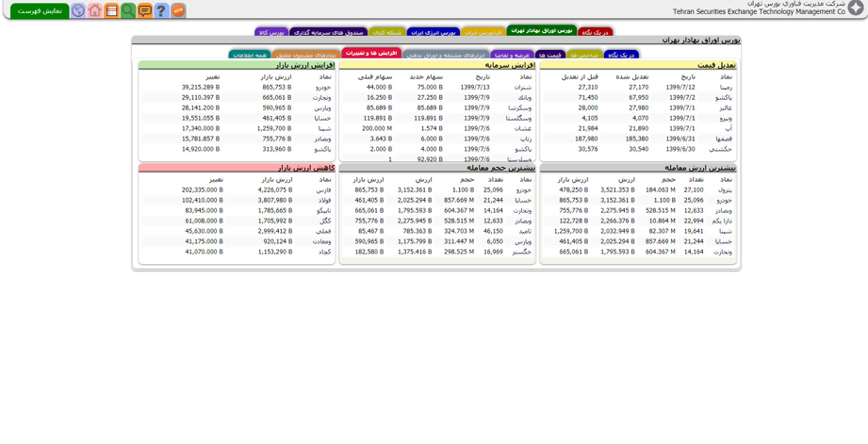The width and height of the screenshot is (868, 444).
Task: Select the شبکه کدال tab
Action: click(x=386, y=33)
